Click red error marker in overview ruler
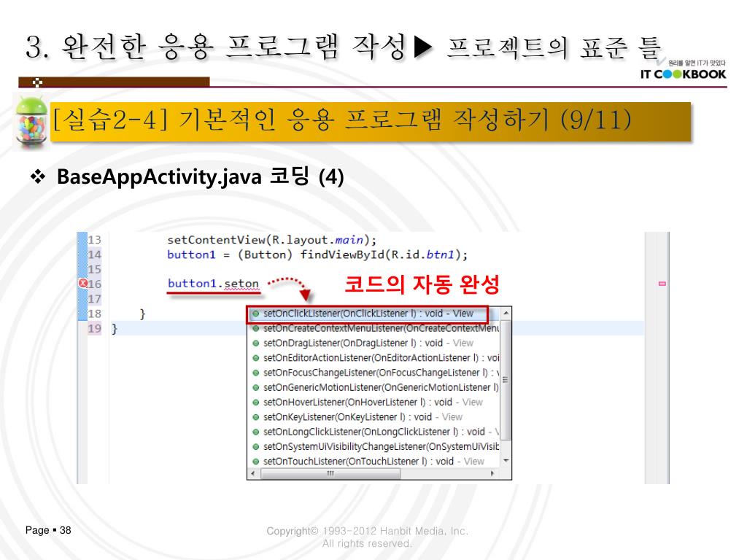This screenshot has height=560, width=747. [x=662, y=284]
